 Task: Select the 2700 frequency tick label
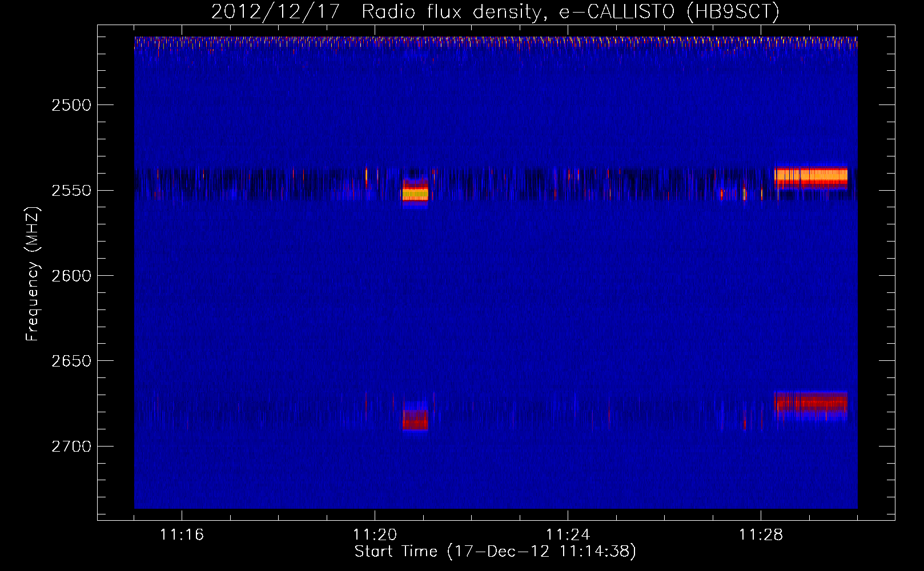point(71,446)
